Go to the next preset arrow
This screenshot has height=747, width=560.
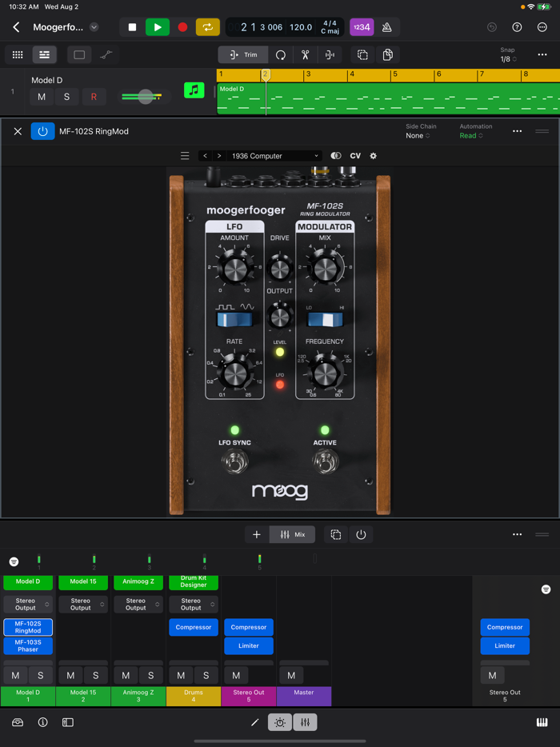tap(218, 156)
